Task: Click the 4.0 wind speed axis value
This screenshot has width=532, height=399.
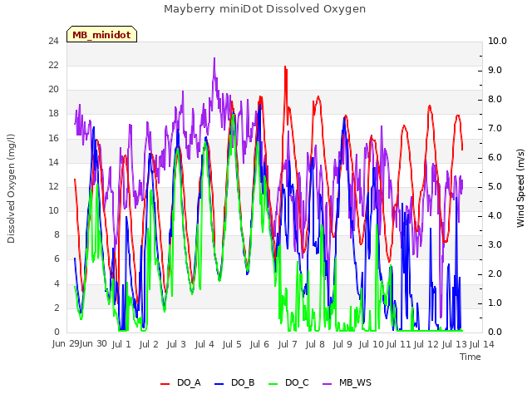Action: 495,216
